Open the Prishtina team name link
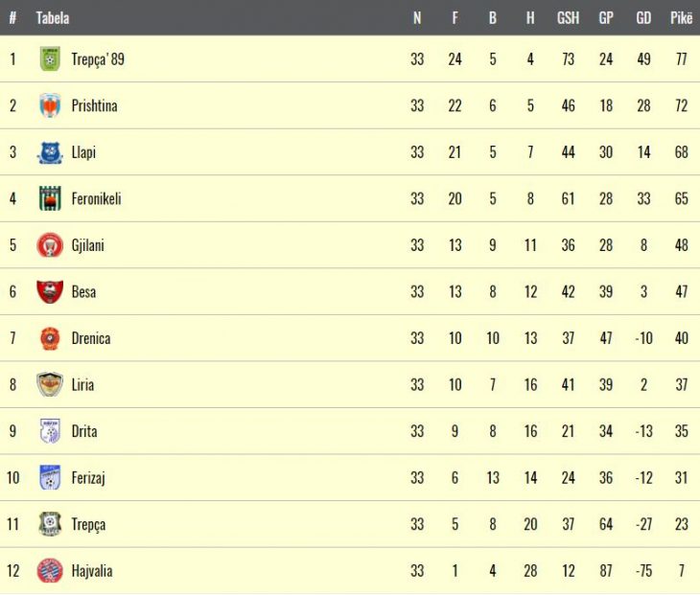 (94, 105)
